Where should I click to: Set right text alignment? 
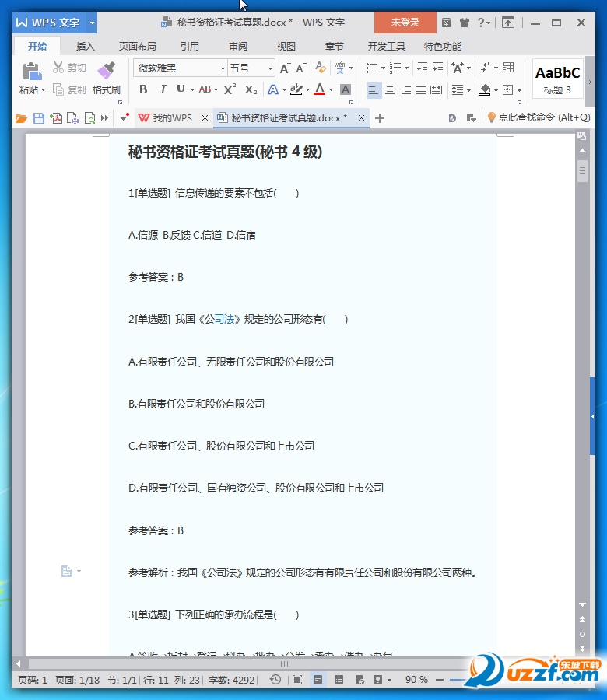pyautogui.click(x=406, y=90)
